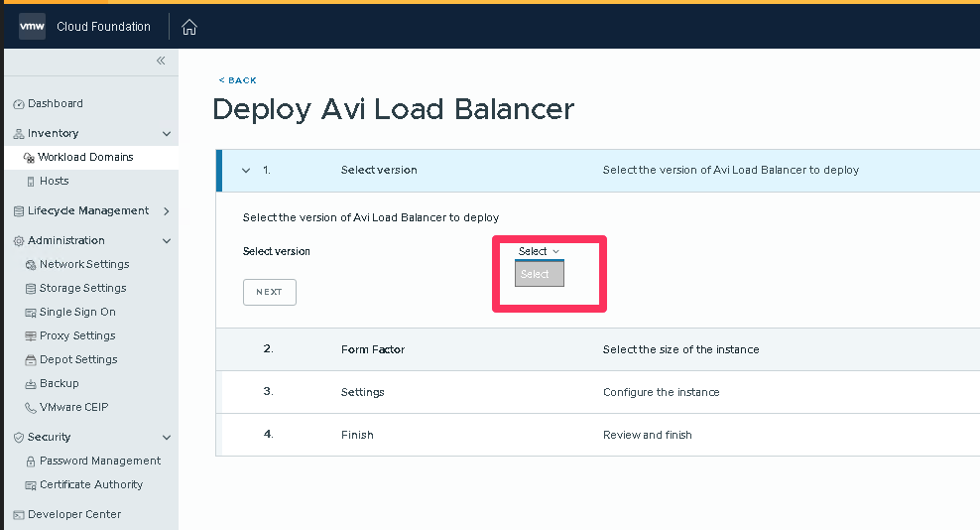This screenshot has height=530, width=980.
Task: Click the Storage Settings icon
Action: coord(31,289)
